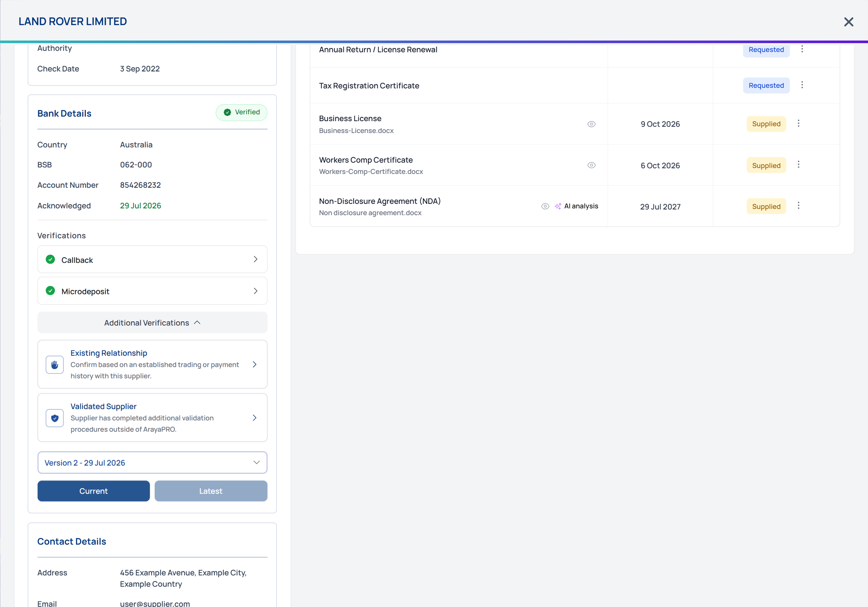Click the AI analysis sparkle icon
The image size is (868, 607).
pyautogui.click(x=558, y=206)
